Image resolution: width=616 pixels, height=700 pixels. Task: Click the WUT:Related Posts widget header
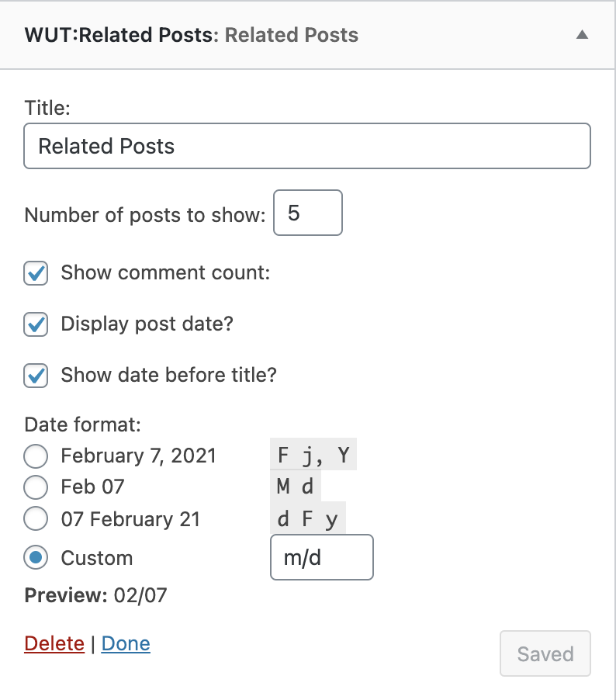point(307,35)
